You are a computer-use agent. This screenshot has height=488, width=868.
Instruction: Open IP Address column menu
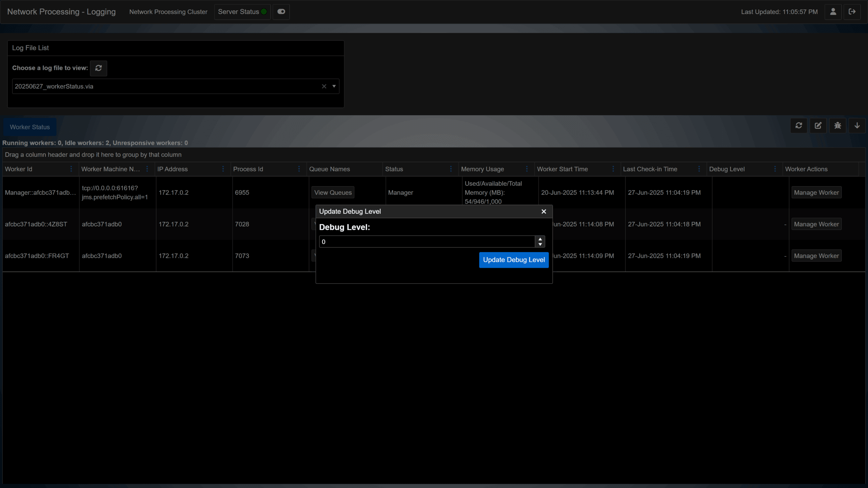tap(223, 169)
